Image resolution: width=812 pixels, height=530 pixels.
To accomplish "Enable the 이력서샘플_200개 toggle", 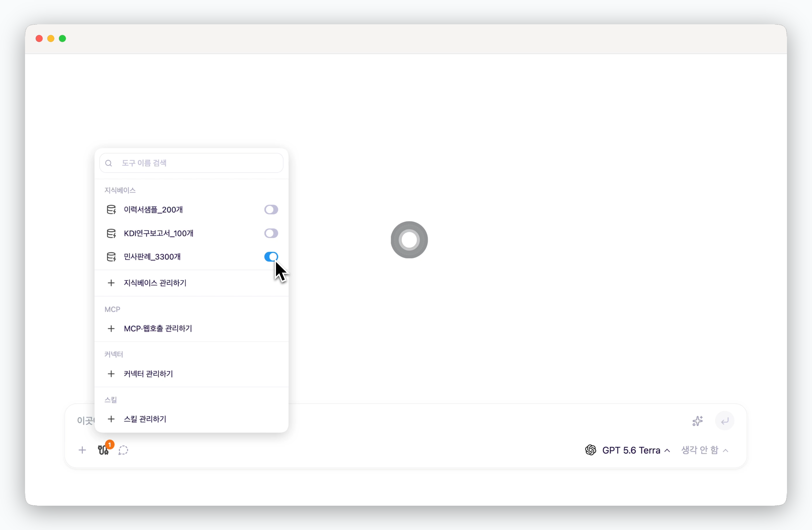I will click(x=271, y=210).
